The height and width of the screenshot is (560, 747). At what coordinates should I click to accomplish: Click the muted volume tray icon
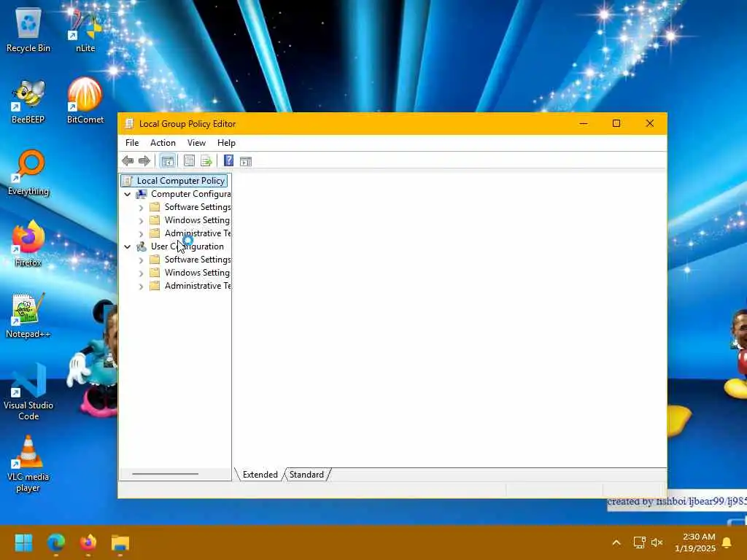(657, 542)
